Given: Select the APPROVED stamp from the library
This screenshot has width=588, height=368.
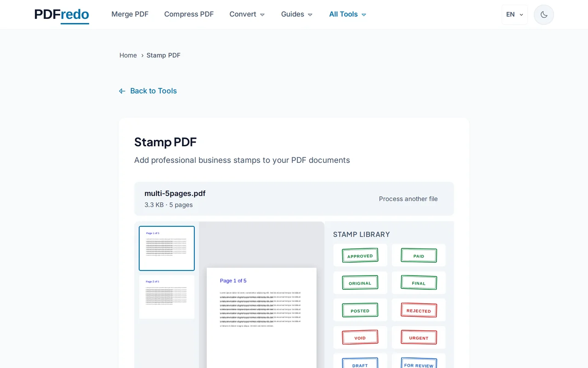Looking at the screenshot, I should (360, 255).
